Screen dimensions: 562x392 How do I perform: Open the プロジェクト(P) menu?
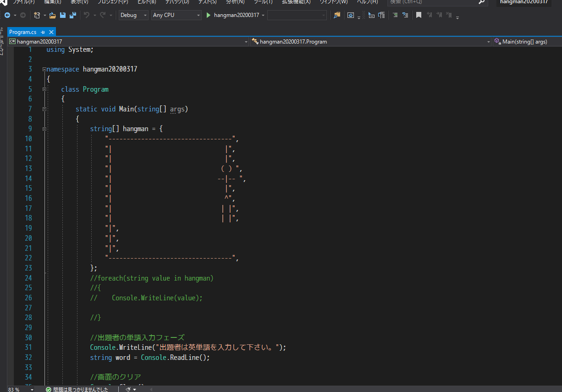click(x=112, y=2)
